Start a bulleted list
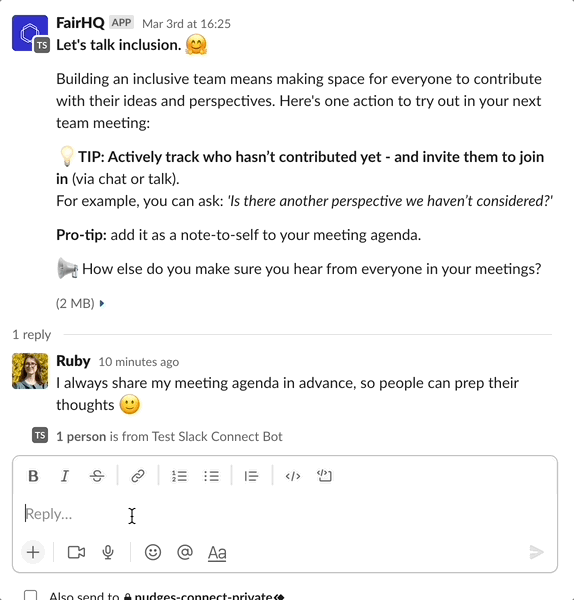The image size is (574, 600). (211, 476)
